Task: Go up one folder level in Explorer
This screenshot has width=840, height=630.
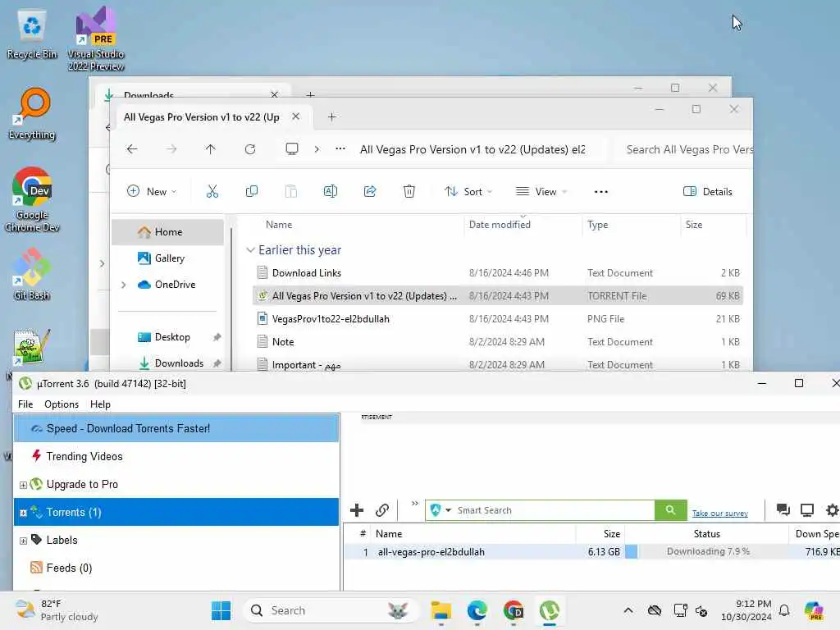Action: [x=210, y=149]
